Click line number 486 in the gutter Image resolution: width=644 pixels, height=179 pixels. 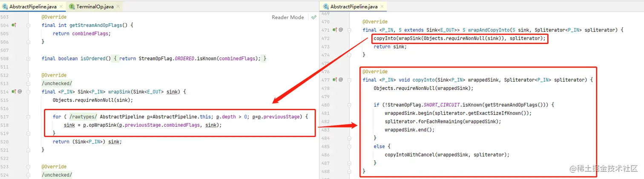pos(325,154)
